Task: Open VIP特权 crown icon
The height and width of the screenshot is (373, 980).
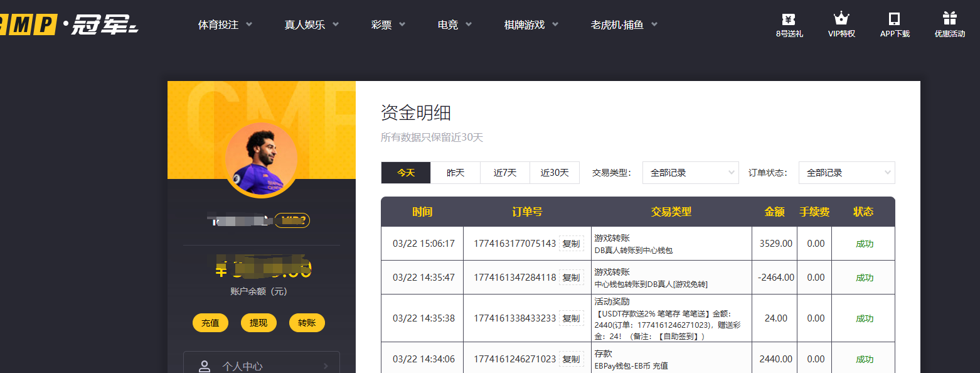Action: pos(841,19)
